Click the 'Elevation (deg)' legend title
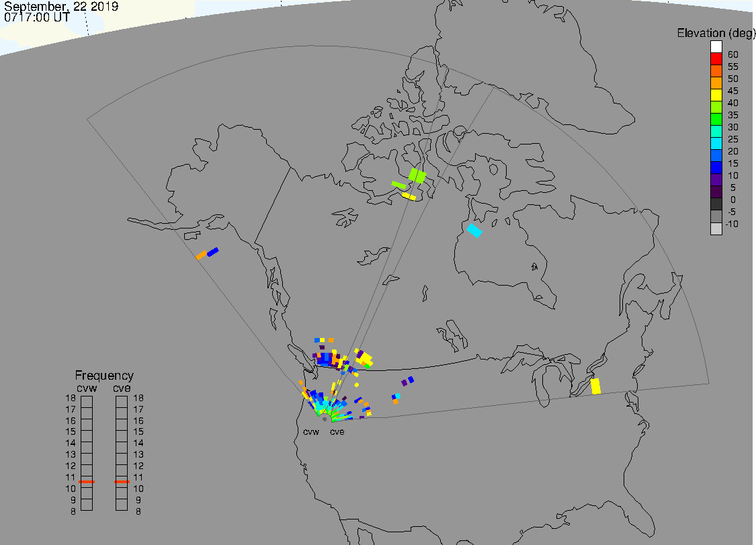 pos(716,34)
